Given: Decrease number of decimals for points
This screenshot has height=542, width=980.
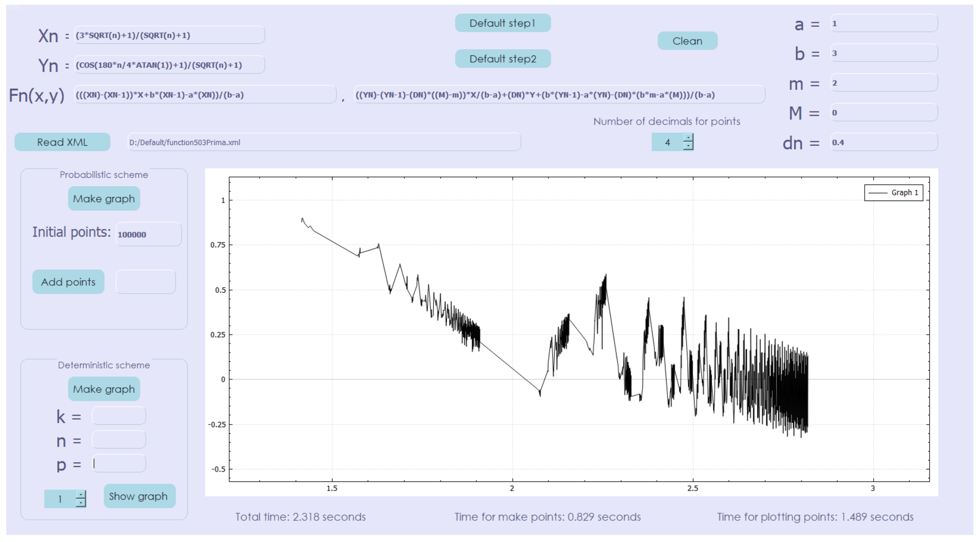Looking at the screenshot, I should coord(688,146).
